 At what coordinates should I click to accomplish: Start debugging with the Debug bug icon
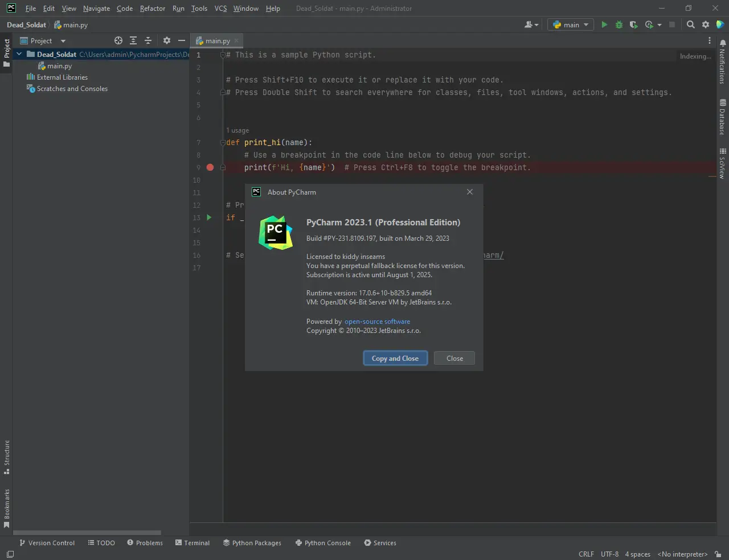(619, 24)
